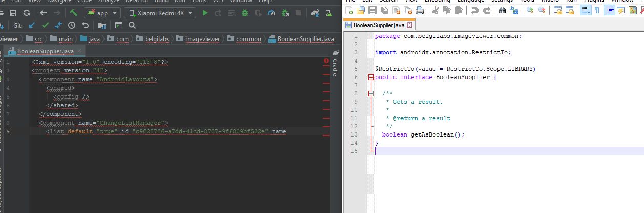The image size is (644, 213).
Task: Click the red error indicator in editor
Action: click(x=326, y=62)
